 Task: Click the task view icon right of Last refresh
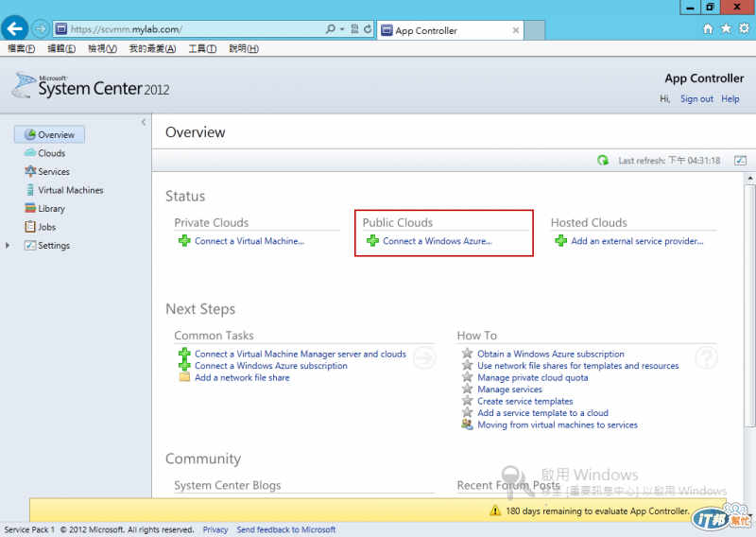coord(740,160)
